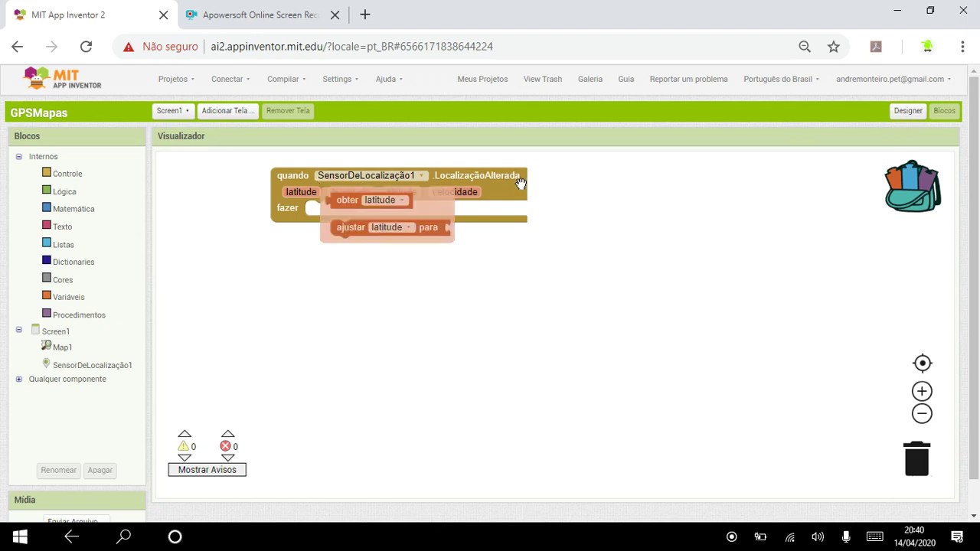The image size is (980, 551).
Task: Open the Chrome menu with three dots
Action: coord(962,47)
